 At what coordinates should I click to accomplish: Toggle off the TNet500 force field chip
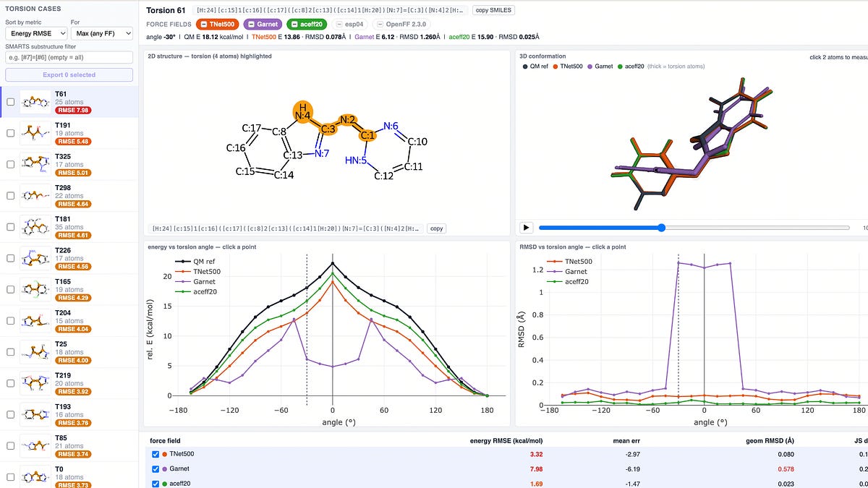click(216, 25)
